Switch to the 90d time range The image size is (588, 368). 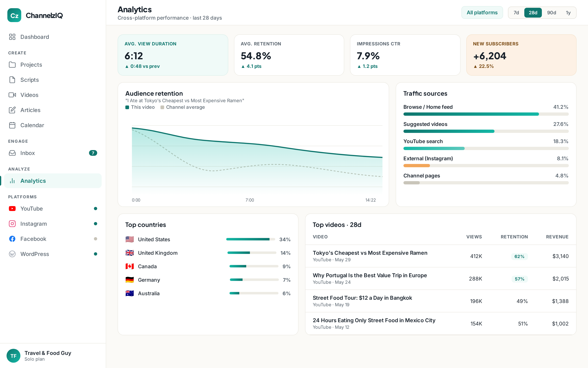[551, 13]
